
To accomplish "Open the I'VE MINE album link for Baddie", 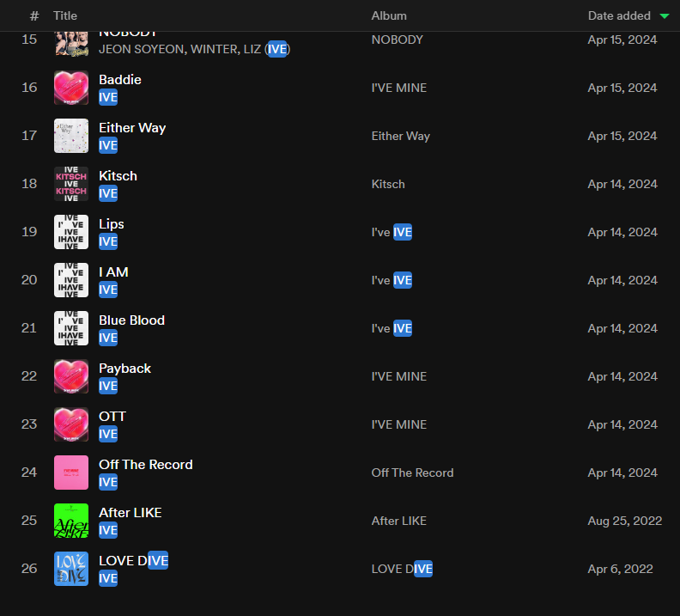I will 398,88.
